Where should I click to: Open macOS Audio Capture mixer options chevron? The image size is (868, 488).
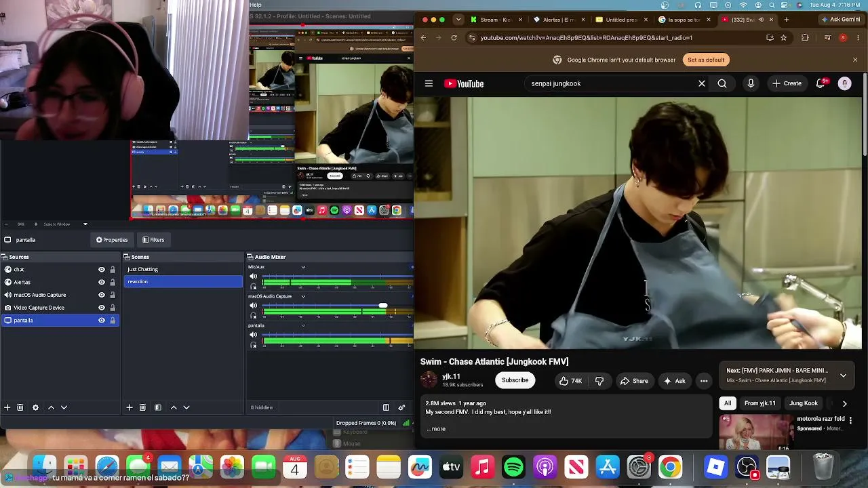pos(303,296)
